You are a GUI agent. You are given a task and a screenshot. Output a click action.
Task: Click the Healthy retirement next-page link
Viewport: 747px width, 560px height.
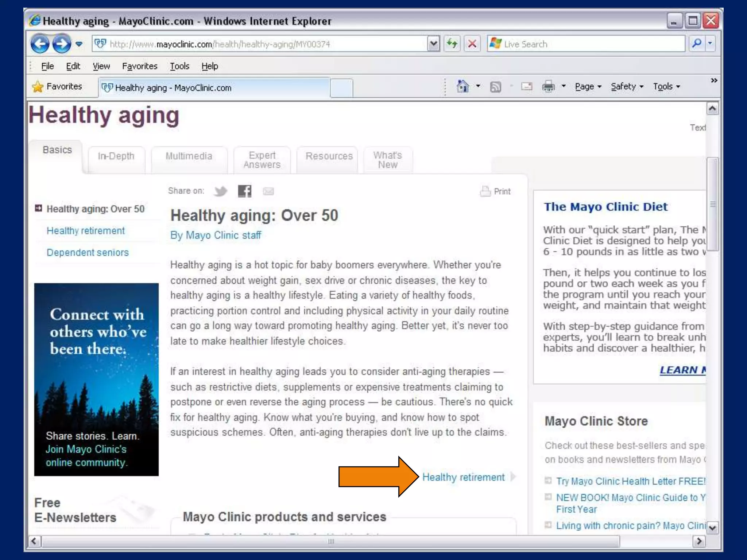pyautogui.click(x=464, y=477)
